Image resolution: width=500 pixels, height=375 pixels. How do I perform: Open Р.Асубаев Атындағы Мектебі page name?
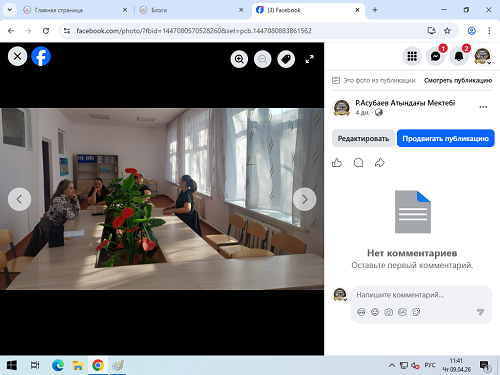click(x=405, y=103)
